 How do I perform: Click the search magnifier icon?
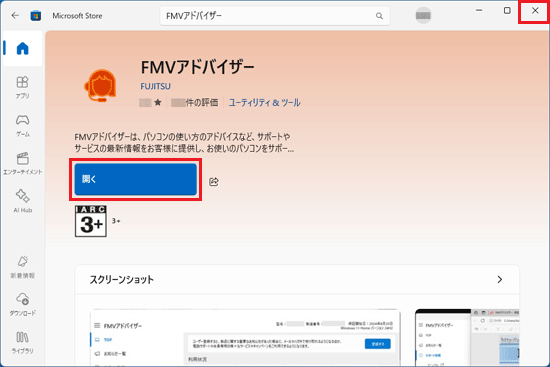pyautogui.click(x=379, y=16)
